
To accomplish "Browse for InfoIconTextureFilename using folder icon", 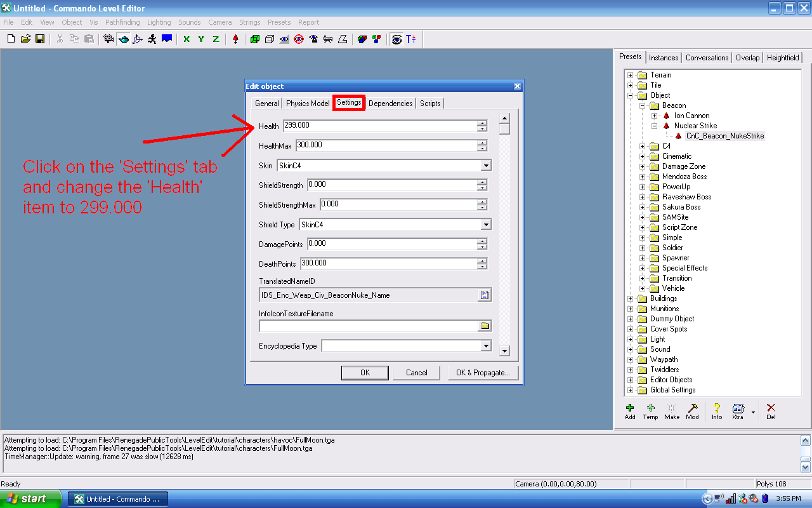I will pyautogui.click(x=485, y=326).
